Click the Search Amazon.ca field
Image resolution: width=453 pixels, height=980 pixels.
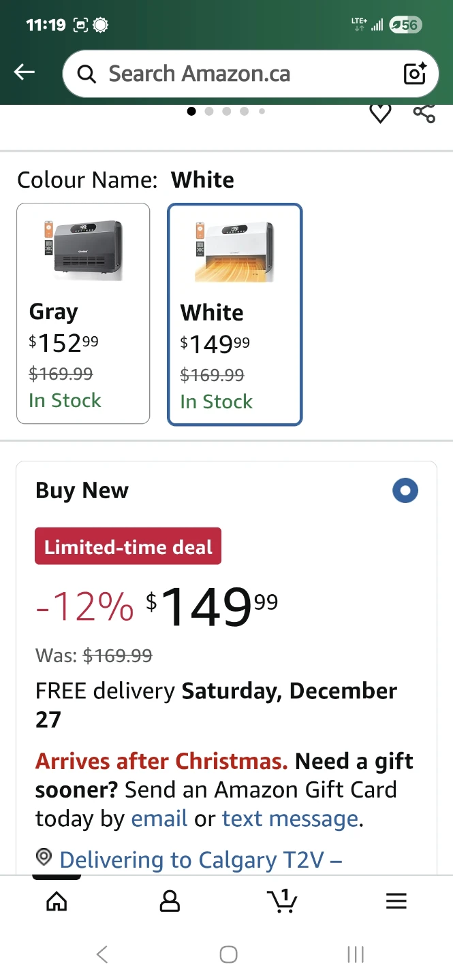click(245, 73)
